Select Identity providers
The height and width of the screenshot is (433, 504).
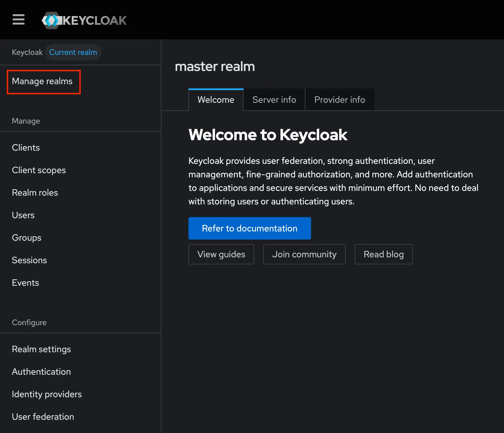[x=47, y=394]
